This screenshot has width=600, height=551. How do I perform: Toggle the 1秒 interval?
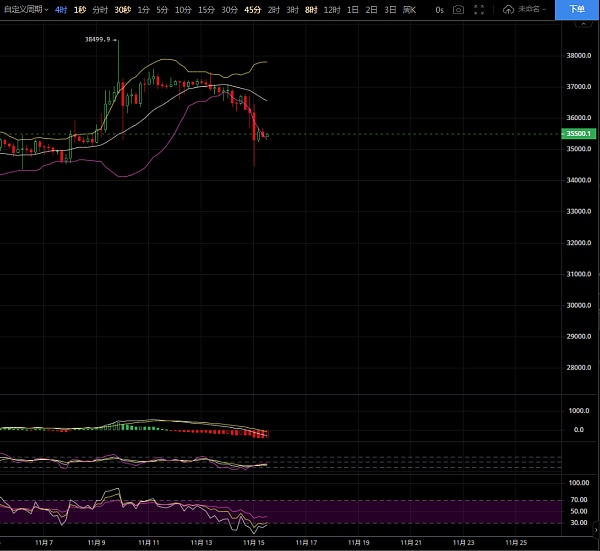point(81,9)
